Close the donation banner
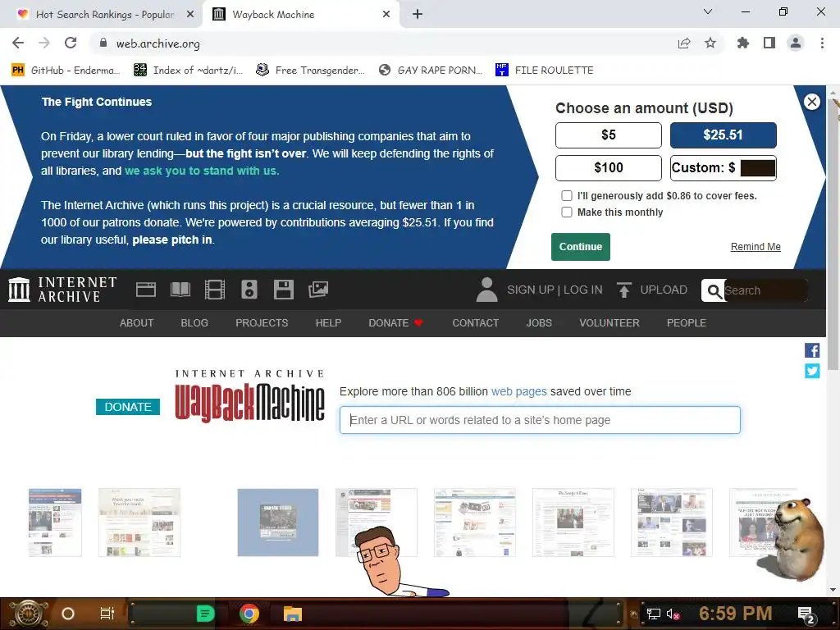Viewport: 840px width, 630px height. 812,102
